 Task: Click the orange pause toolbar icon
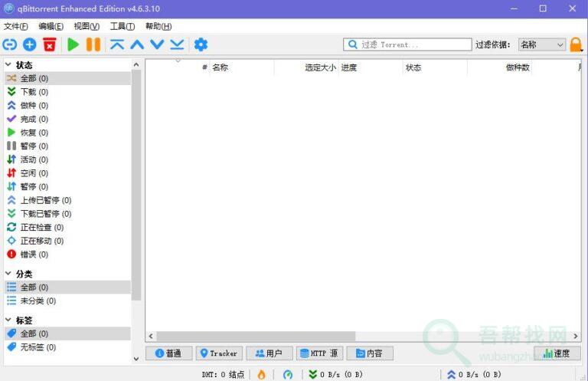click(x=93, y=44)
